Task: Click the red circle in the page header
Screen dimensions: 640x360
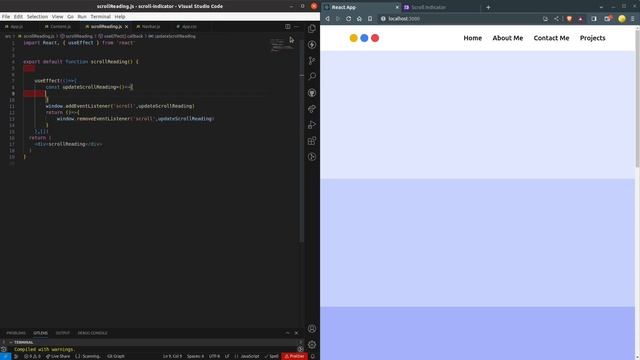Action: click(x=375, y=38)
